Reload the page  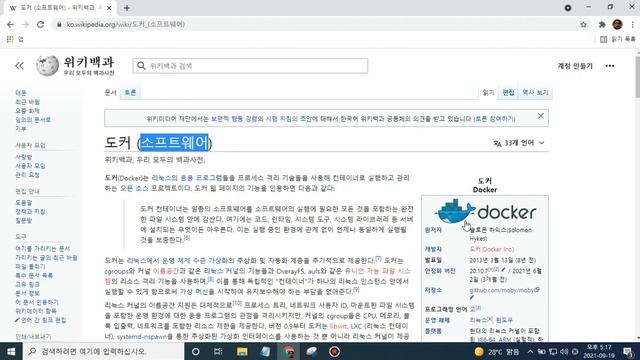click(40, 24)
